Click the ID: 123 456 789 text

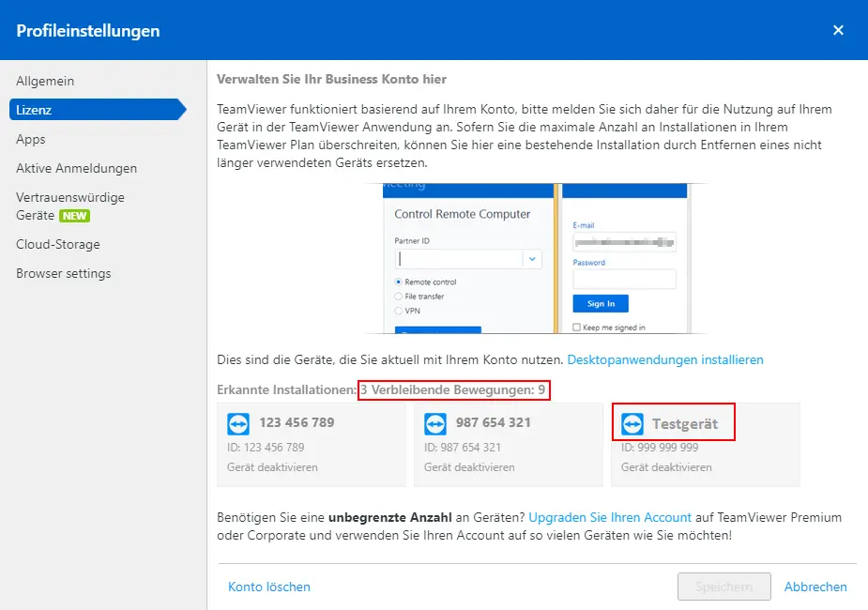pos(266,448)
